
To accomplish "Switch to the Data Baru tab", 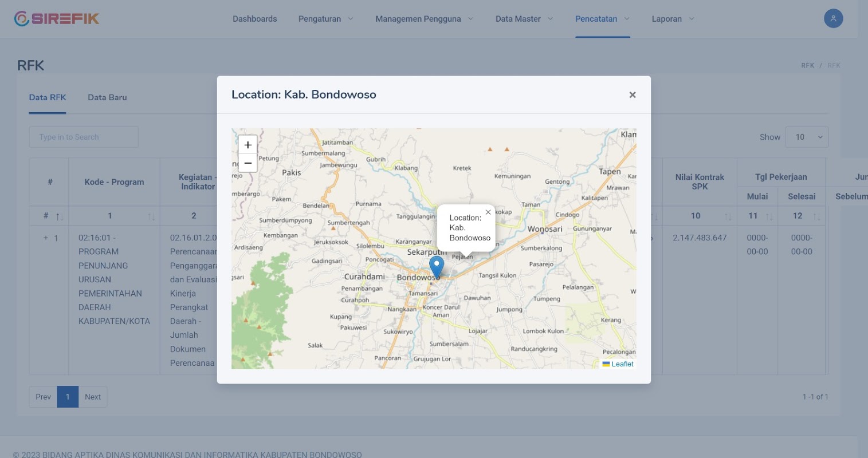I will click(x=107, y=97).
